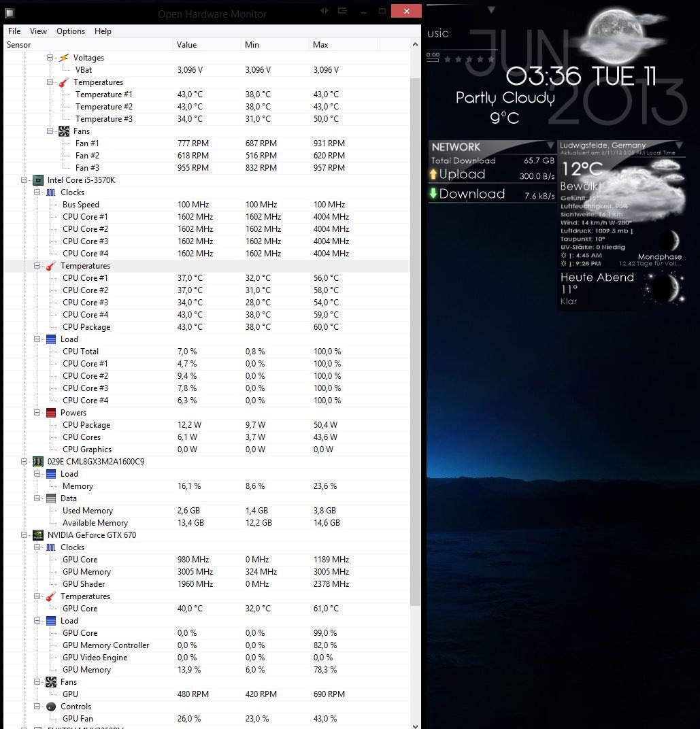This screenshot has width=700, height=729.
Task: Click Total Download 65.7 GB value
Action: point(539,160)
